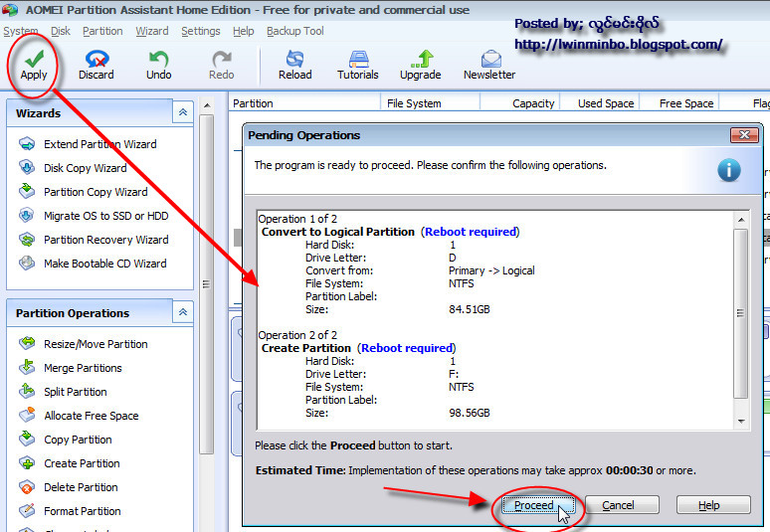This screenshot has height=532, width=770.
Task: Click the blue info icon in dialog
Action: [729, 170]
